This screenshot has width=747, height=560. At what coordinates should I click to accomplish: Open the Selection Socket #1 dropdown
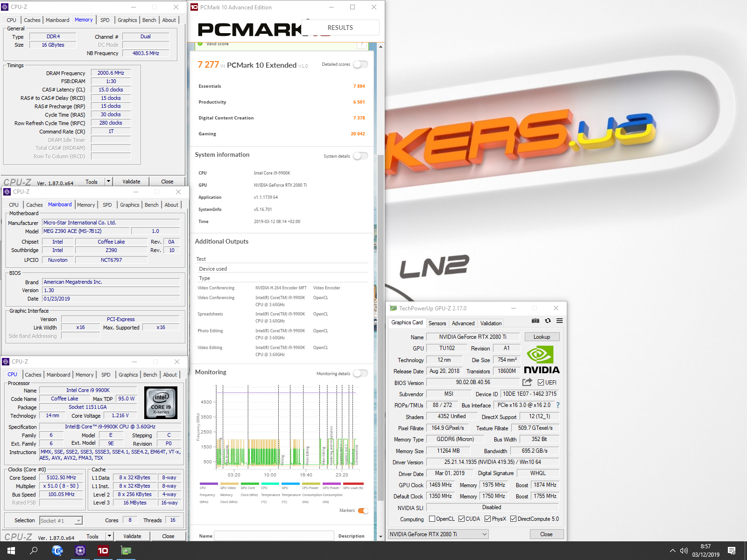click(78, 520)
